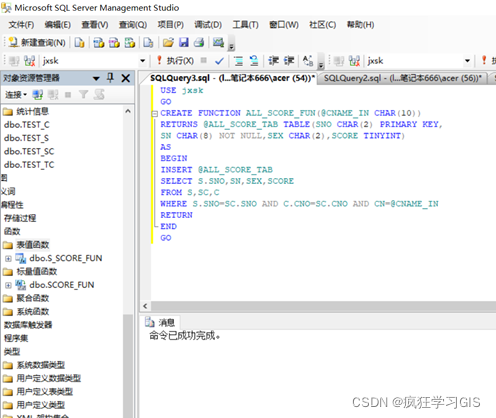This screenshot has height=418, width=496.
Task: Select the 系统数据类型 folder
Action: point(41,365)
